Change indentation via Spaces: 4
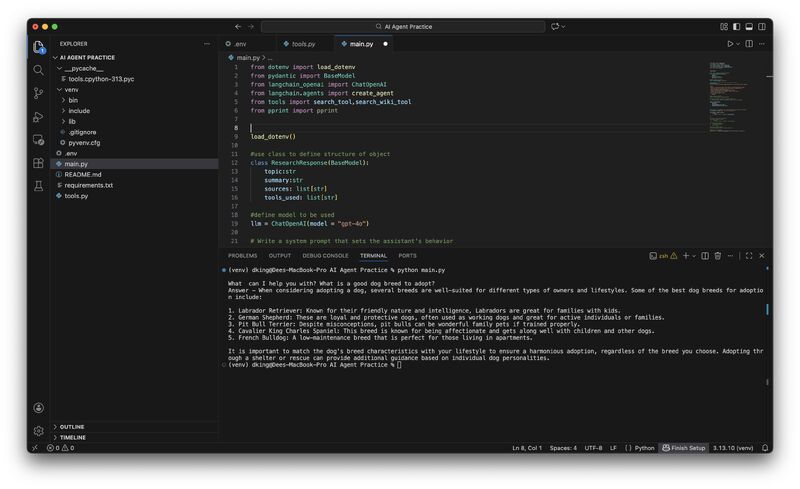 (563, 448)
